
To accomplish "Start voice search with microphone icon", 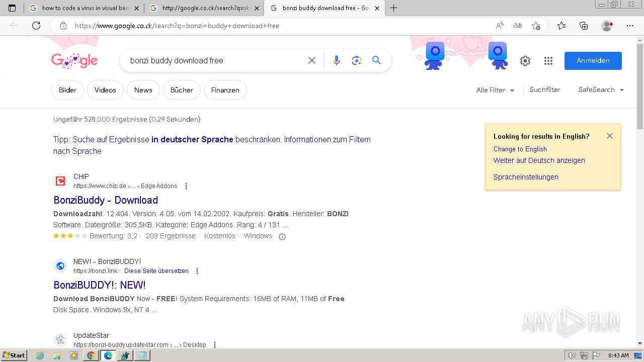I will click(337, 60).
